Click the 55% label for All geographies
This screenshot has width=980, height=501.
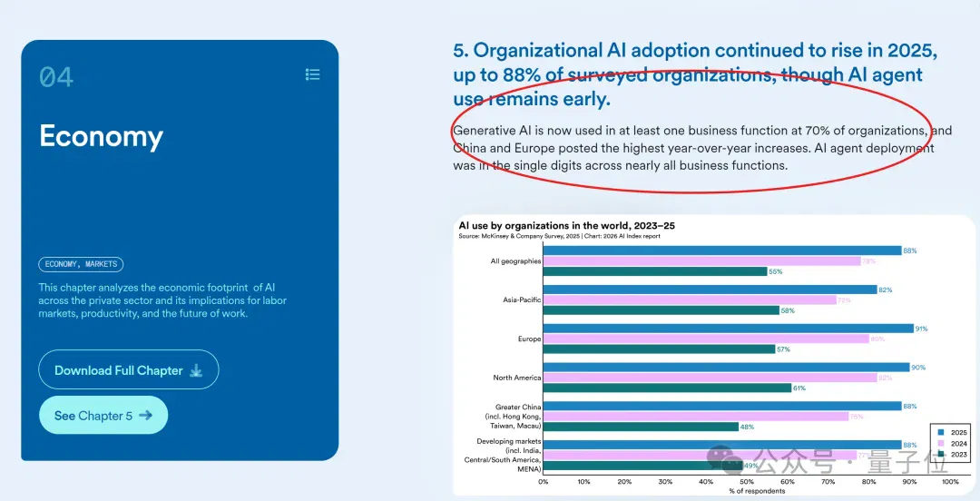pyautogui.click(x=776, y=271)
